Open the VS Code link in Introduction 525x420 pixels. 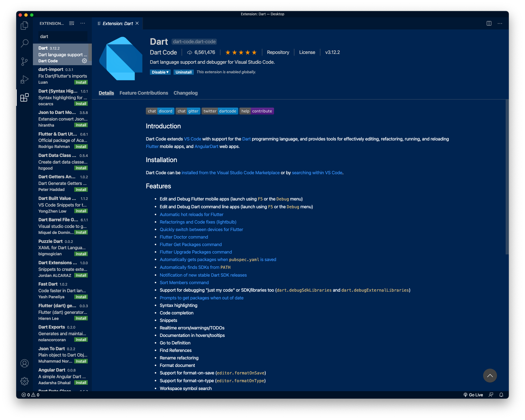point(193,139)
